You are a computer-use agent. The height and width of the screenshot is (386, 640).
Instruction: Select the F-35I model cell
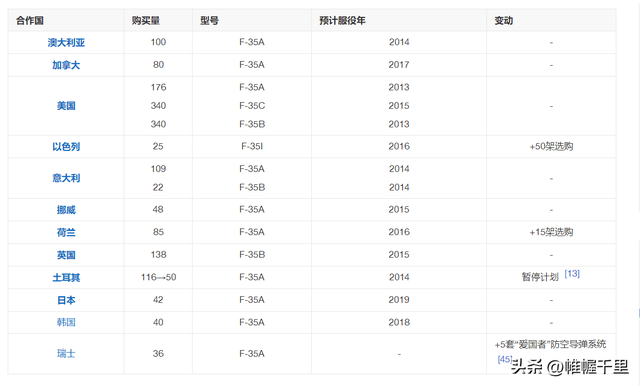252,146
